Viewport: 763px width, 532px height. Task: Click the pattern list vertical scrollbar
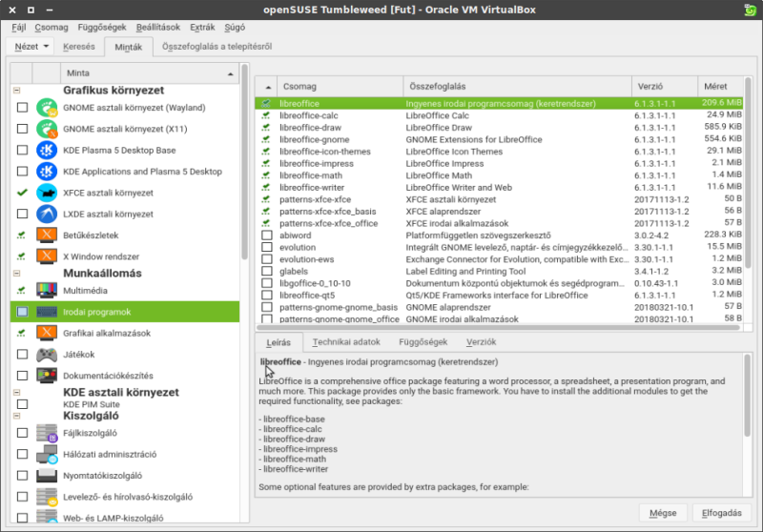(x=244, y=163)
